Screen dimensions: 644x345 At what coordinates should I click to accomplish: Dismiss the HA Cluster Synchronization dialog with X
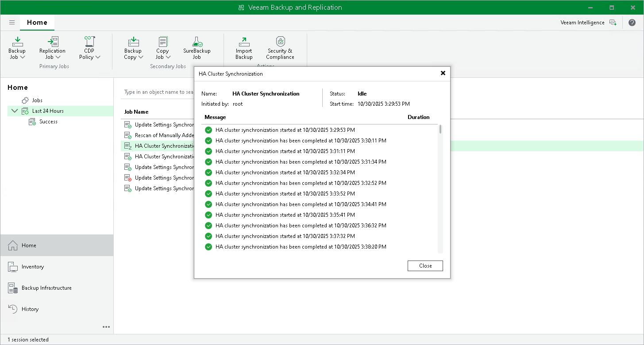click(x=443, y=73)
